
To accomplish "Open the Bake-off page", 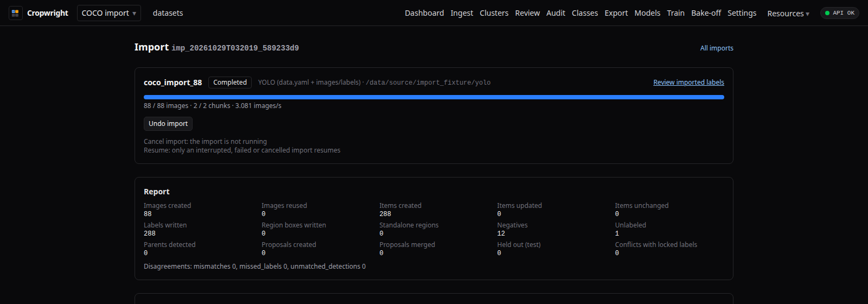I will point(706,13).
